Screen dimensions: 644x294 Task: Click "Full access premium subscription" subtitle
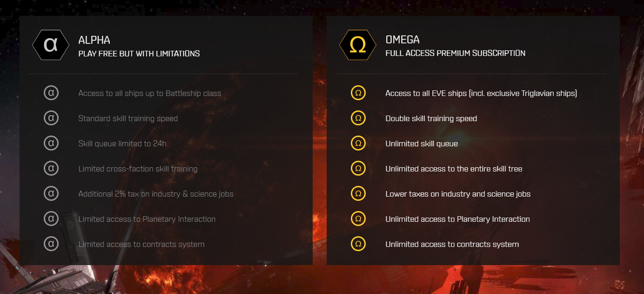455,54
